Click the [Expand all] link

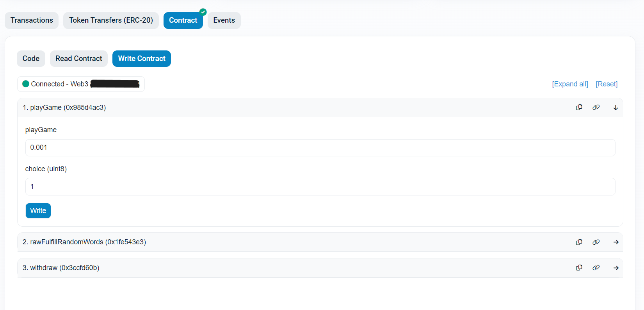point(570,84)
